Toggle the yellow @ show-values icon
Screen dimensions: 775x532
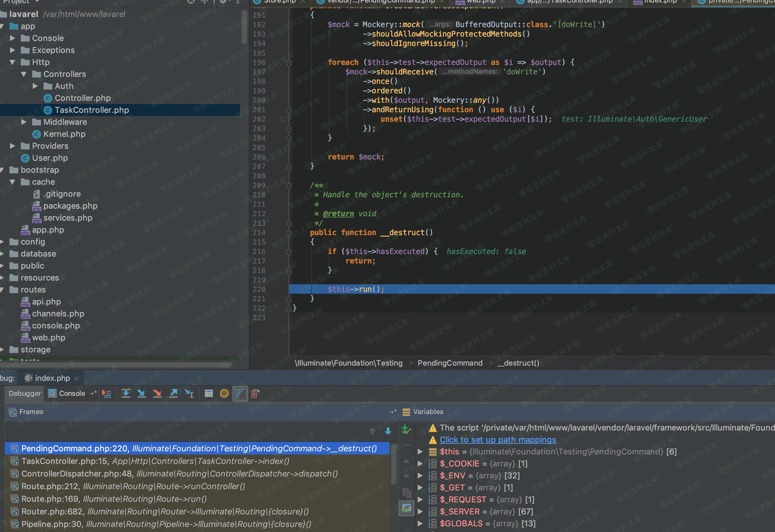tap(224, 394)
